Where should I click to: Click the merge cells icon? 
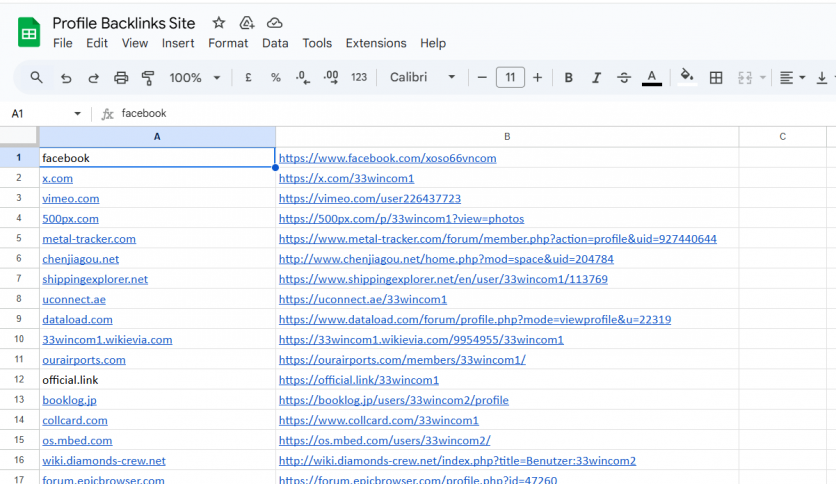tap(745, 78)
